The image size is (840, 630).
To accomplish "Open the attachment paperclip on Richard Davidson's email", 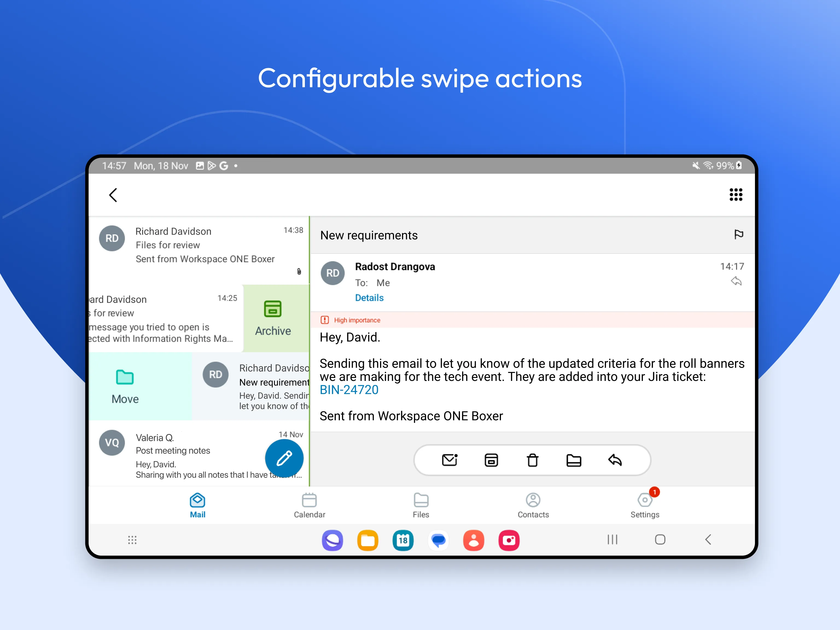I will pyautogui.click(x=299, y=272).
